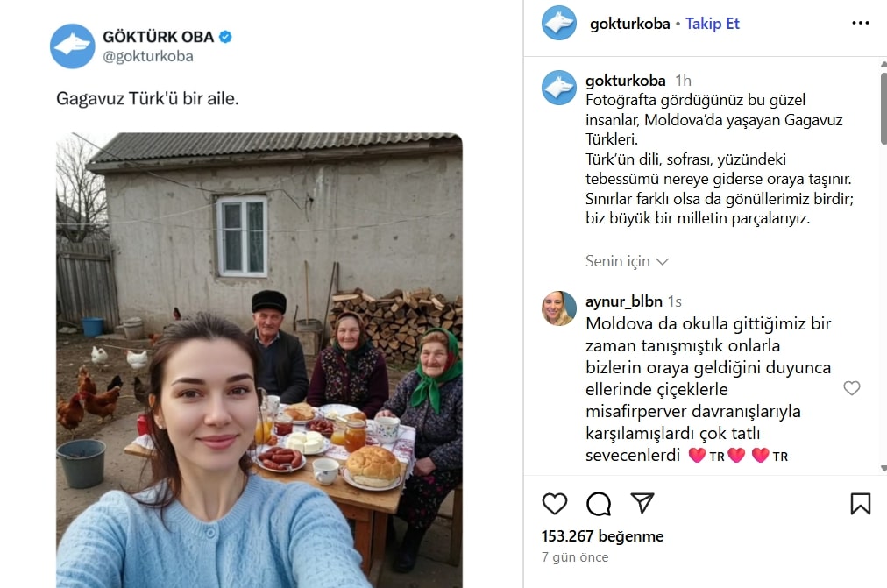
Task: Click the gokturkoba wolf avatar in the header
Action: click(x=559, y=23)
